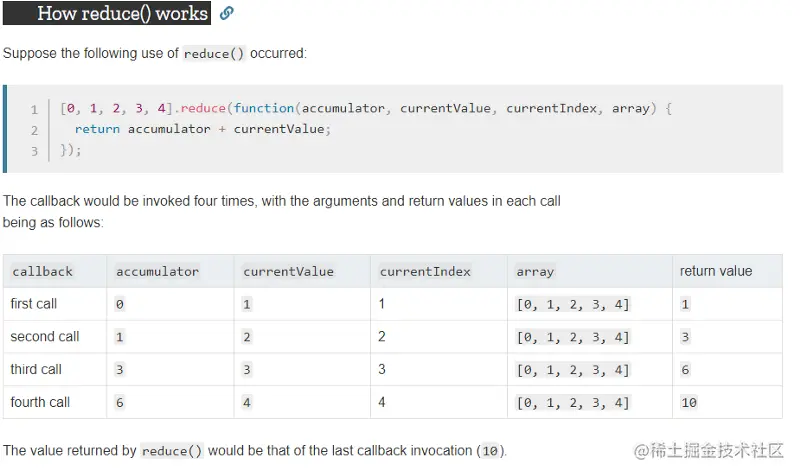Select the "fourth call" row label

point(40,402)
